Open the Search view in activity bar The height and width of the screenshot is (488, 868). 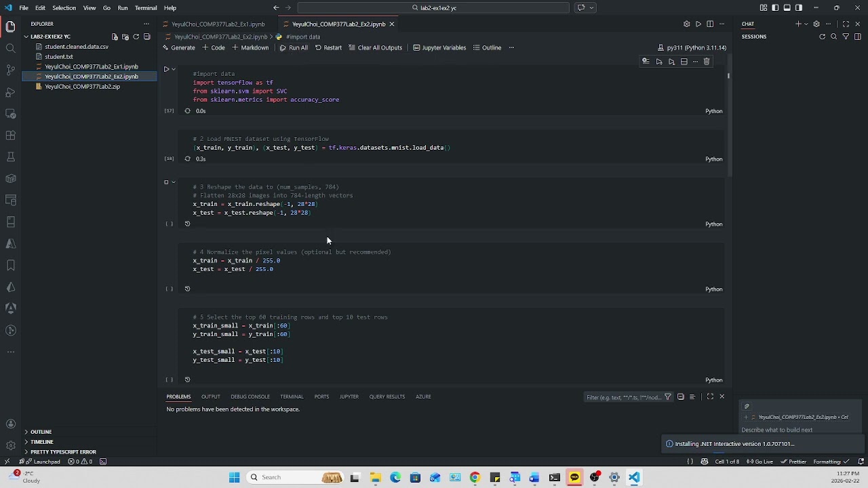(11, 48)
